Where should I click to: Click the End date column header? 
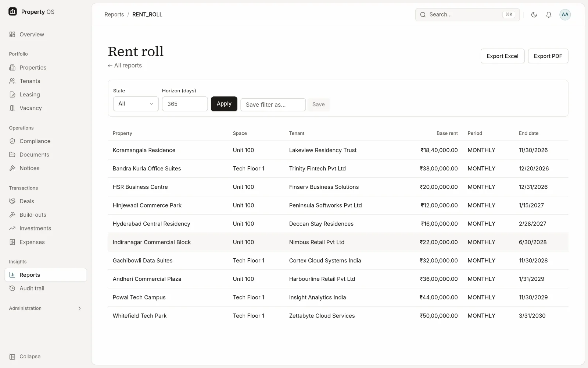click(528, 133)
